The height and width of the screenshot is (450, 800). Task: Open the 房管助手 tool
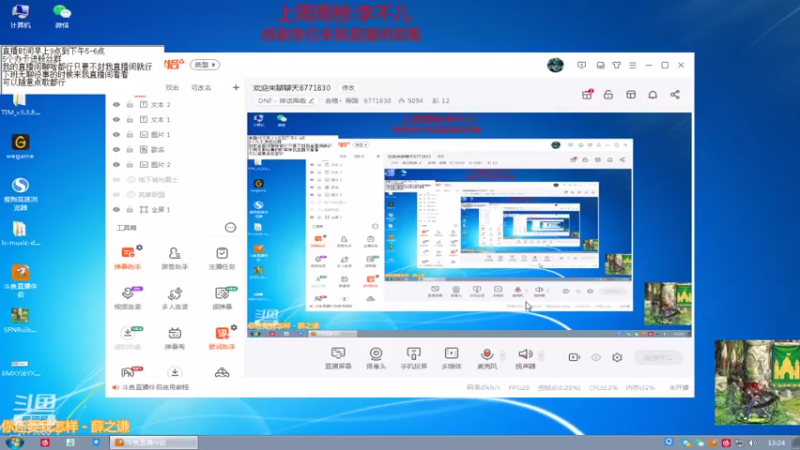[174, 258]
